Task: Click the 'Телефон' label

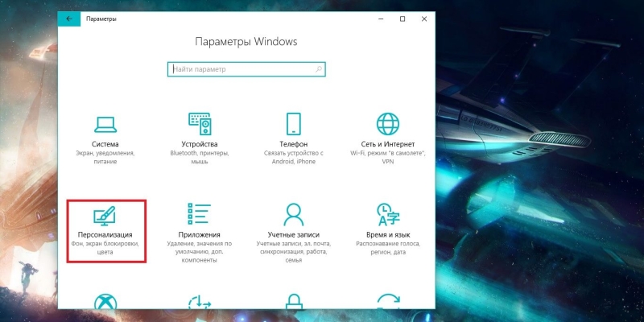Action: pos(294,144)
